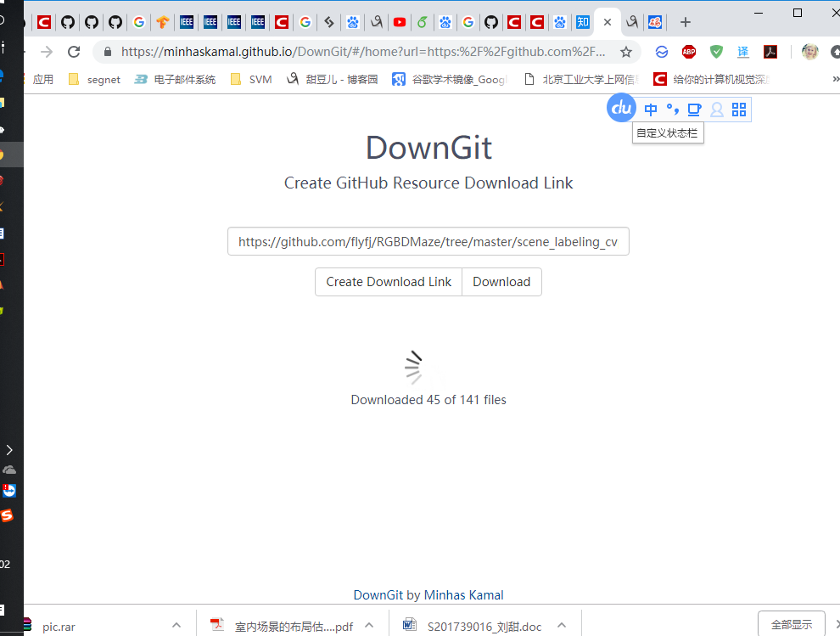Bookmark this page with the star icon
Image resolution: width=840 pixels, height=636 pixels.
[625, 52]
